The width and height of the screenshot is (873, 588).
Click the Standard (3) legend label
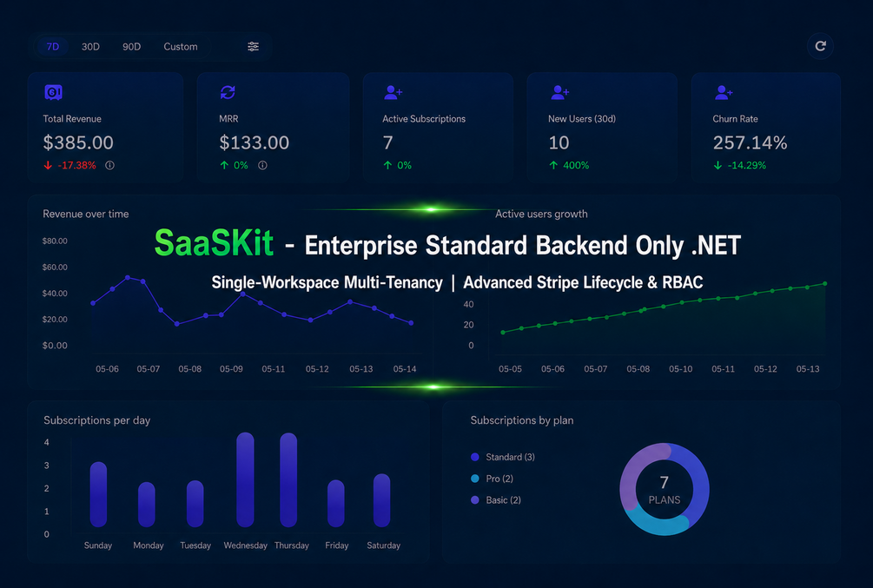pos(510,457)
